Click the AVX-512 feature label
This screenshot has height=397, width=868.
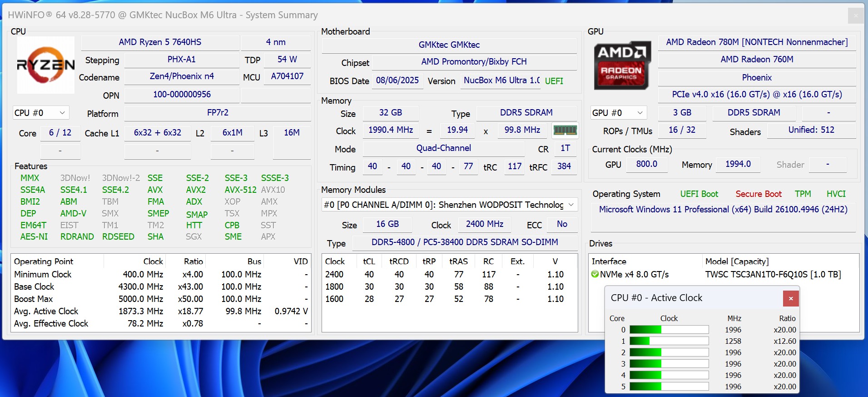[240, 190]
